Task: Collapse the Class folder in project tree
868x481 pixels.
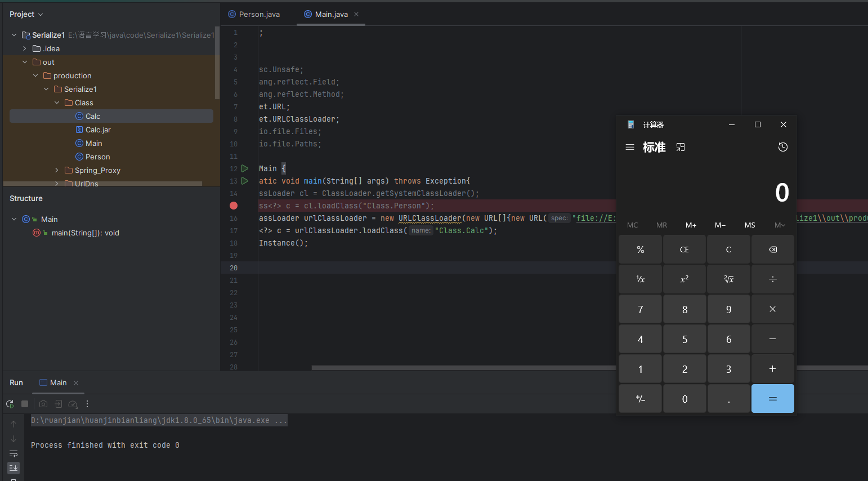Action: (57, 103)
